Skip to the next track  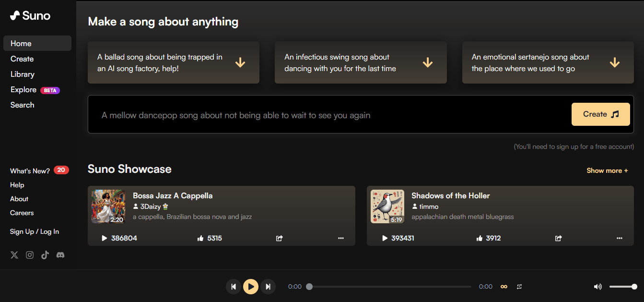(268, 287)
